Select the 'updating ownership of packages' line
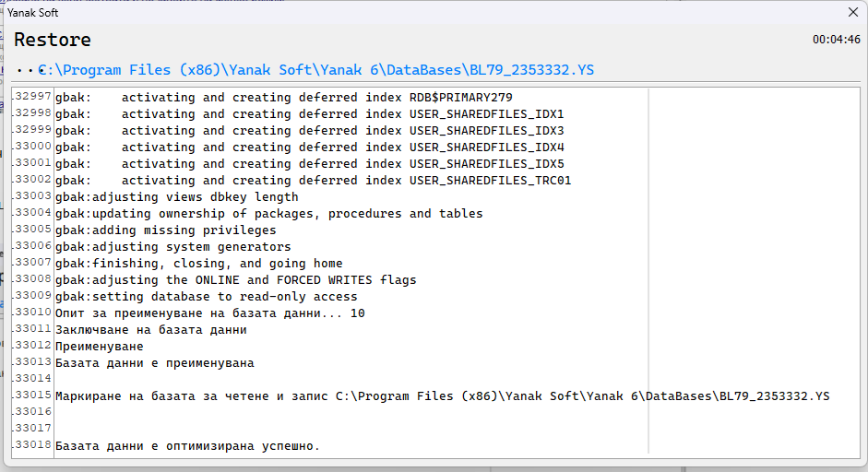The height and width of the screenshot is (472, 868). [x=268, y=214]
